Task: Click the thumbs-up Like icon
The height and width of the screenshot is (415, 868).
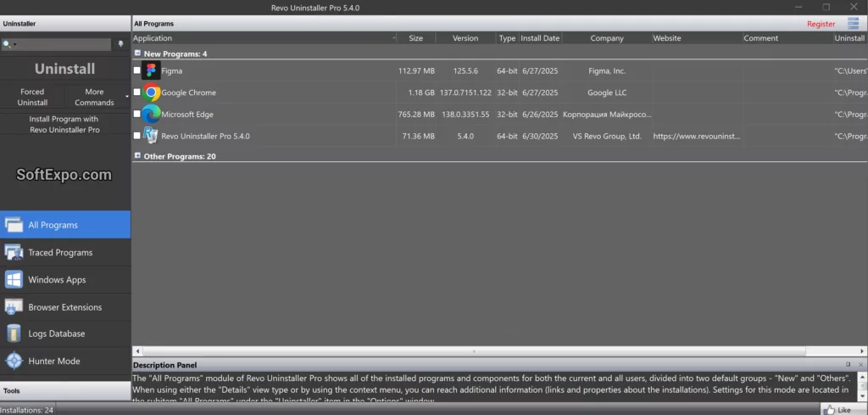Action: (x=829, y=410)
